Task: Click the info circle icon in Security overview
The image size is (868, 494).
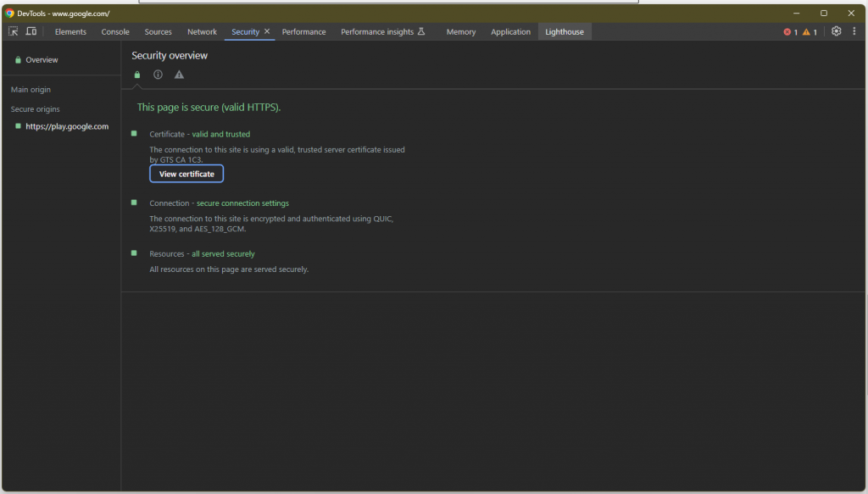Action: 158,75
